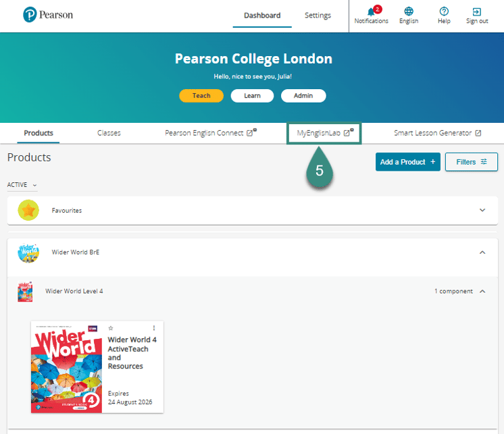504x434 pixels.
Task: Click the Pearson logo
Action: tap(47, 15)
